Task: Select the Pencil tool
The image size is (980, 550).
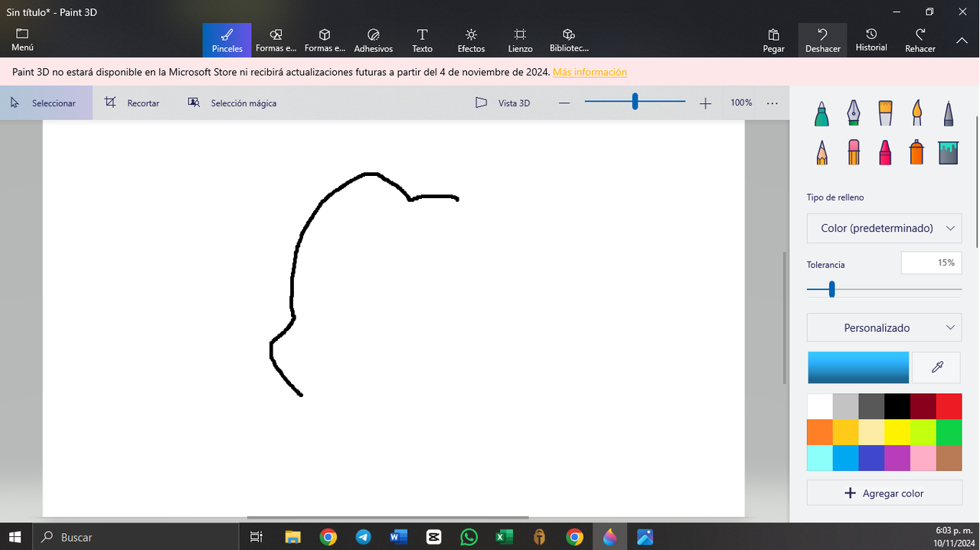Action: click(x=822, y=152)
